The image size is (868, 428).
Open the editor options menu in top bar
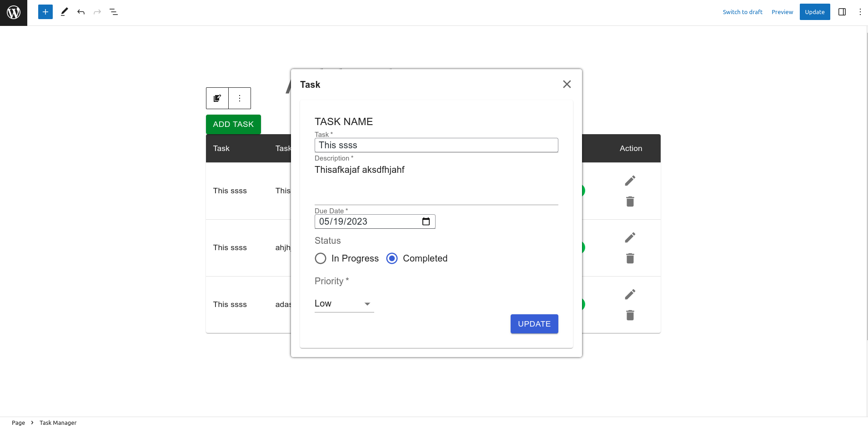pos(859,12)
